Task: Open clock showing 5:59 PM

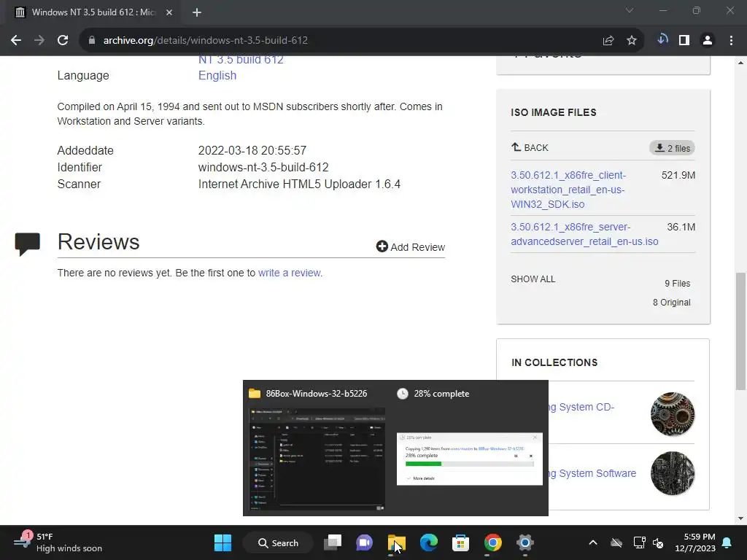Action: pyautogui.click(x=695, y=542)
